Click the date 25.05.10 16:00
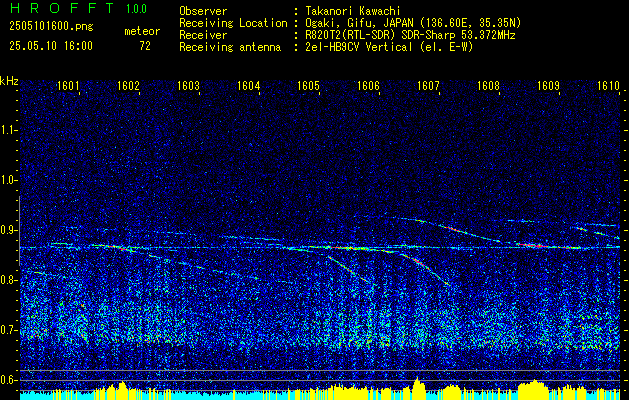Screen dimensions: 629x400 [x=51, y=46]
